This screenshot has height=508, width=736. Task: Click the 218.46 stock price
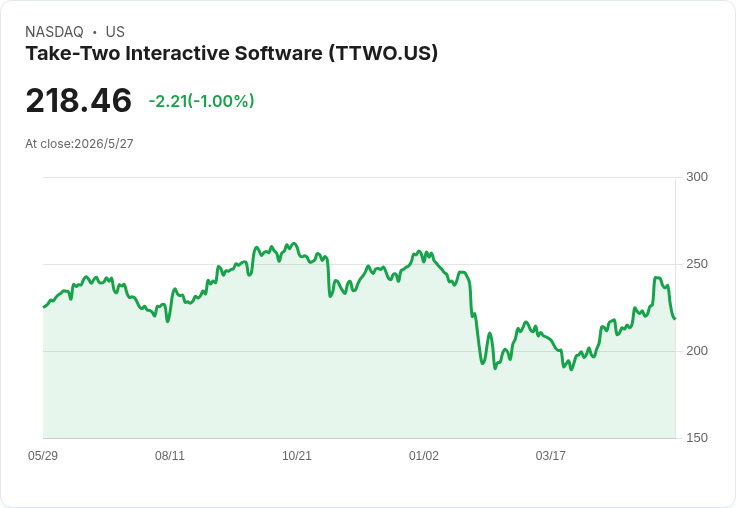[x=78, y=100]
